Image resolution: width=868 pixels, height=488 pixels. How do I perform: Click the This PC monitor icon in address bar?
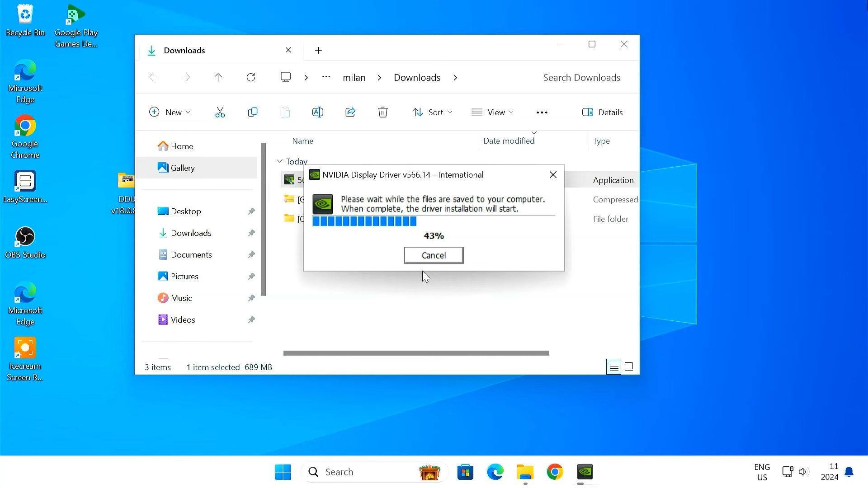pos(286,77)
